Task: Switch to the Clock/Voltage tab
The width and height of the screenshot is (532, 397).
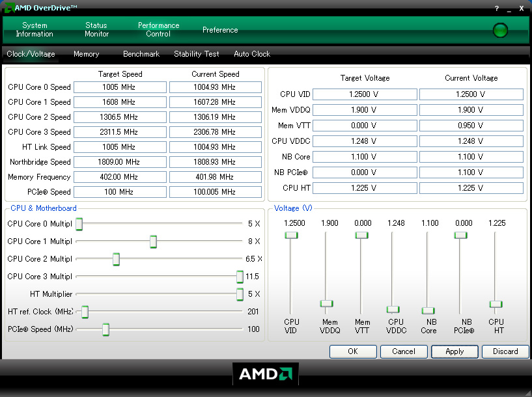Action: 31,54
